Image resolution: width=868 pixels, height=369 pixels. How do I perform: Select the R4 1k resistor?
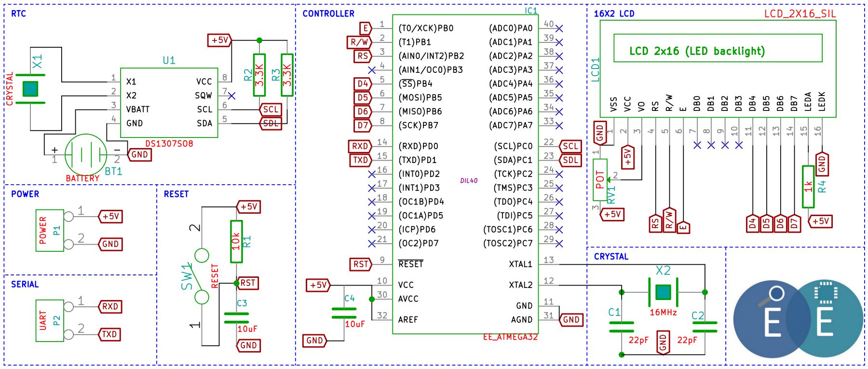(808, 187)
